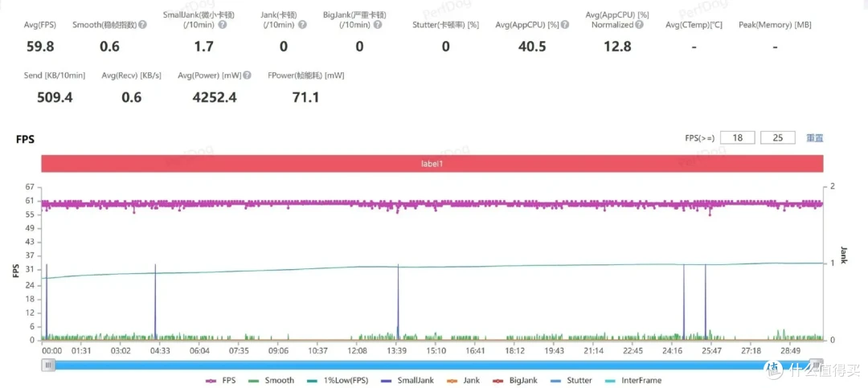
Task: Click Send value 509.4
Action: tap(55, 97)
